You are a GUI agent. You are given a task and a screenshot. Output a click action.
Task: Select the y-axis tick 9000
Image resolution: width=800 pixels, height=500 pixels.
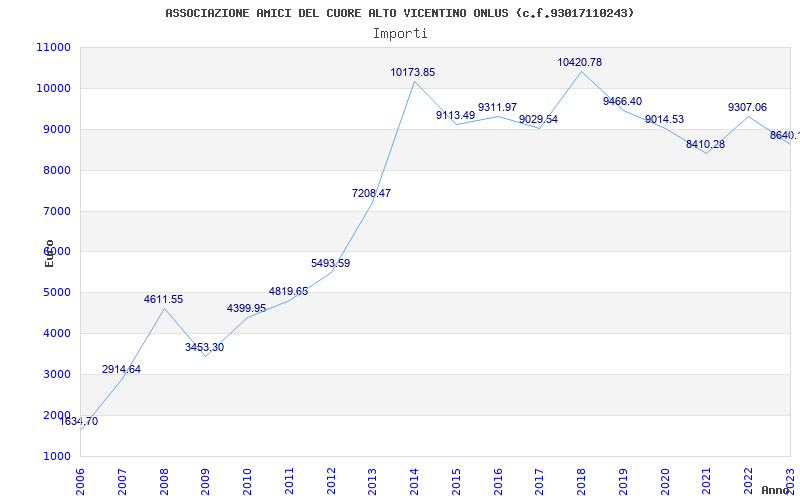[56, 130]
